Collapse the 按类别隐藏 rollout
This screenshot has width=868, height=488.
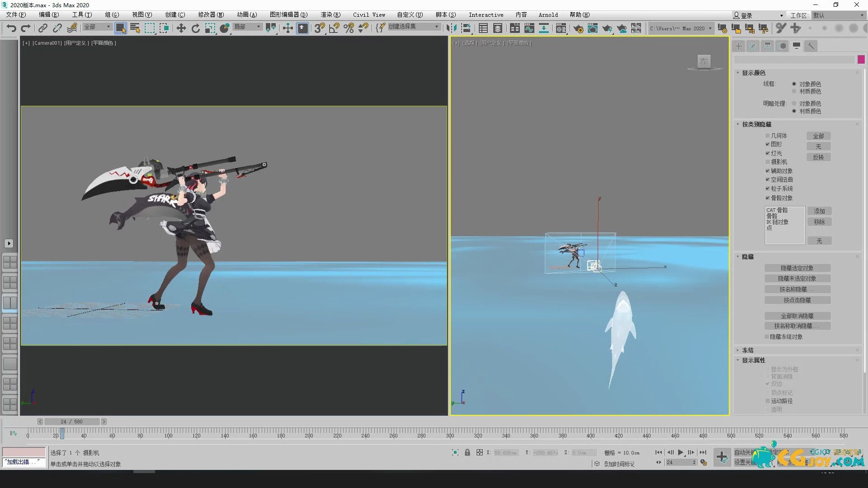point(756,124)
